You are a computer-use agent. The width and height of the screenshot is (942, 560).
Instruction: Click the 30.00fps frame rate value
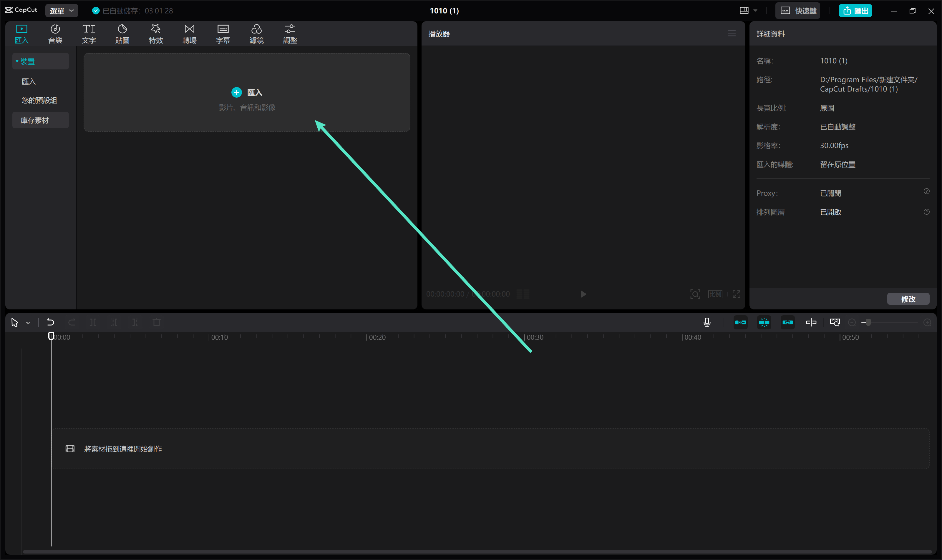[x=834, y=146]
